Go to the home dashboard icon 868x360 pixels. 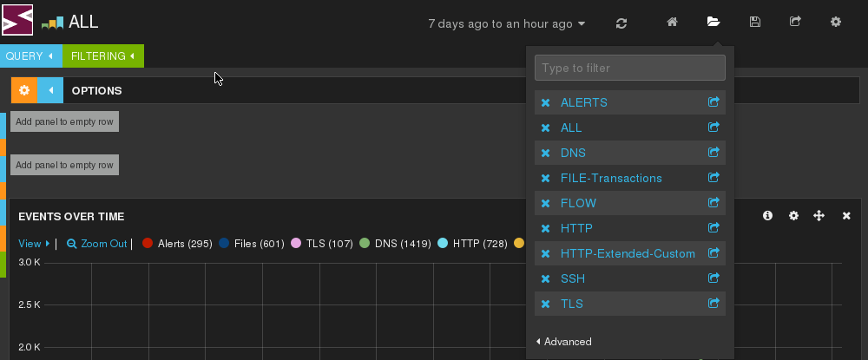point(672,22)
